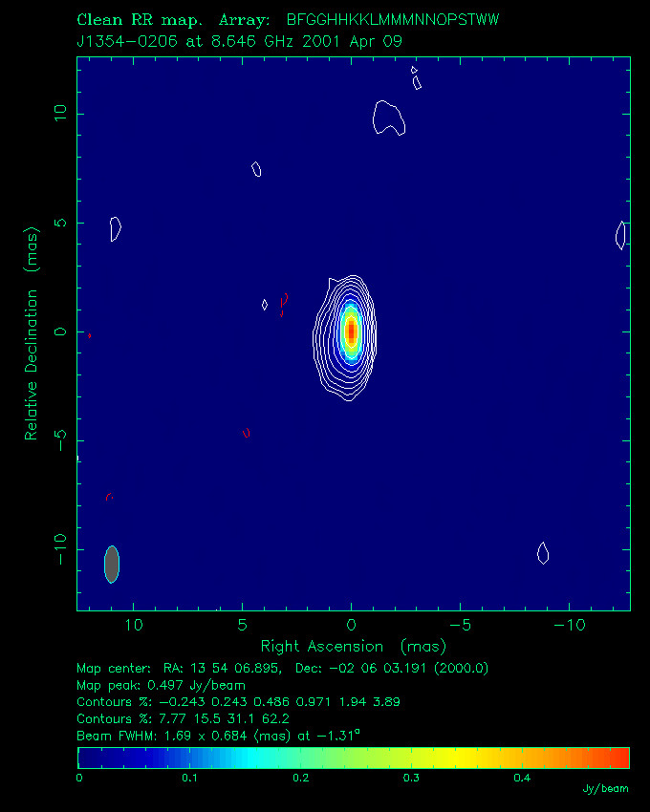This screenshot has height=812, width=650.
Task: Click the observation date "2001 Apr 09"
Action: 353,41
